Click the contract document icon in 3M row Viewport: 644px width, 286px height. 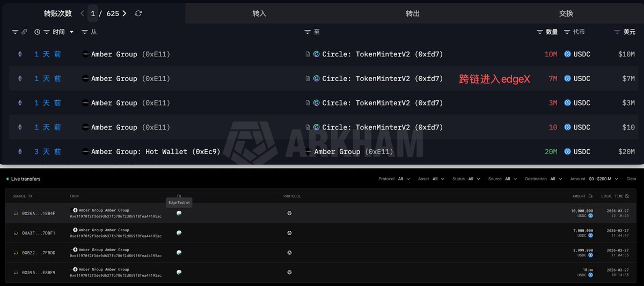tap(308, 103)
